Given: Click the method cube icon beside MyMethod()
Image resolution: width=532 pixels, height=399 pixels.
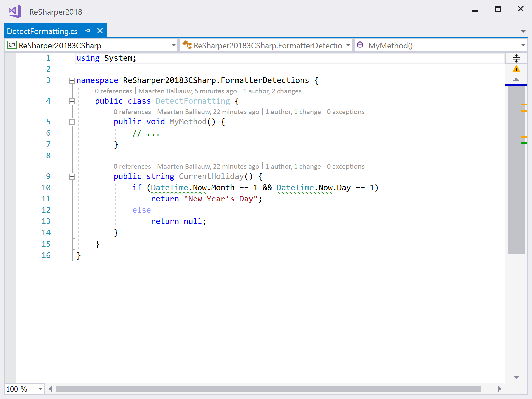Looking at the screenshot, I should [360, 44].
